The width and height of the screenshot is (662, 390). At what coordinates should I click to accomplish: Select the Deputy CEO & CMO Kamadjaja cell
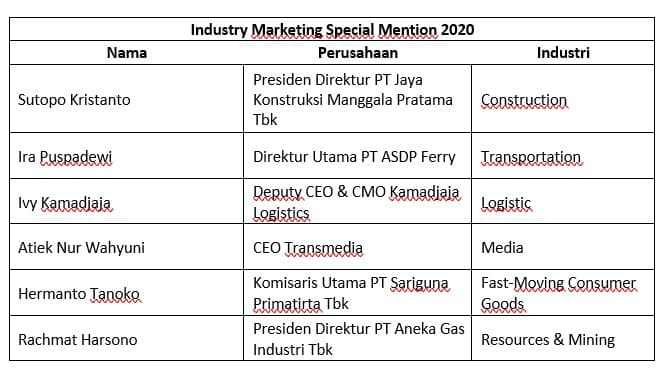[x=358, y=202]
